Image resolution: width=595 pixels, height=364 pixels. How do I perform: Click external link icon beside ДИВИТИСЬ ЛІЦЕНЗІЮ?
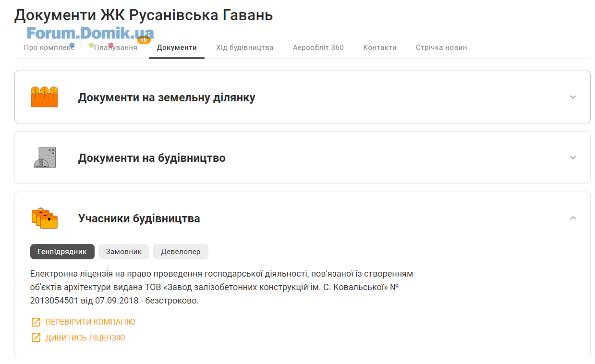pos(36,338)
